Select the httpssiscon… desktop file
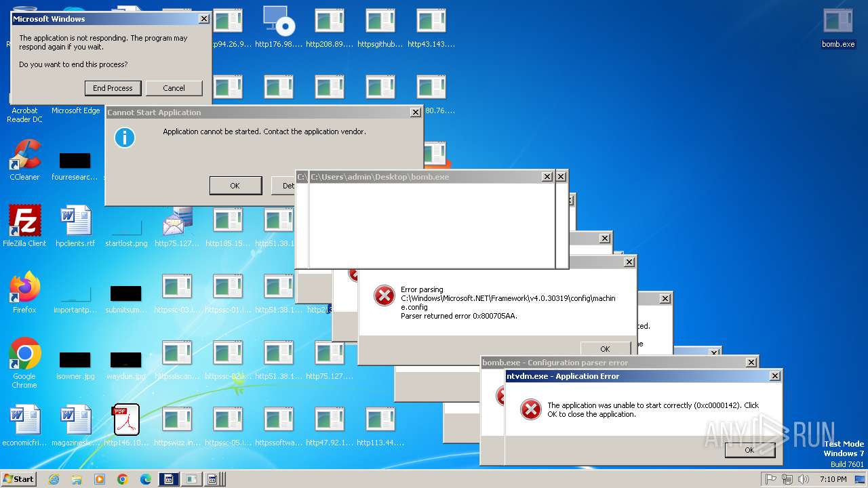Viewport: 868px width, 488px height. pyautogui.click(x=177, y=360)
